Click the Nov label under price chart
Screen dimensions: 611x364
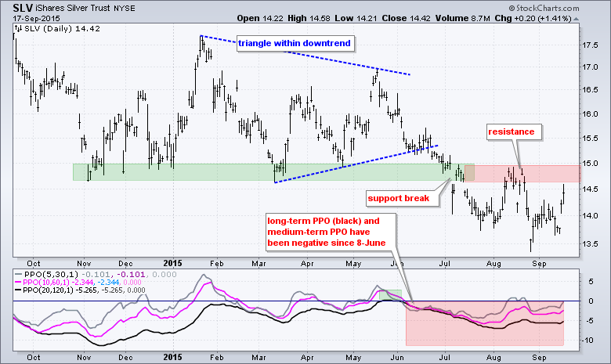point(84,264)
